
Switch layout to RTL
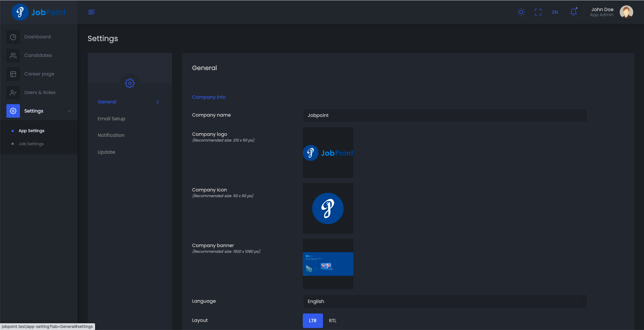(332, 321)
